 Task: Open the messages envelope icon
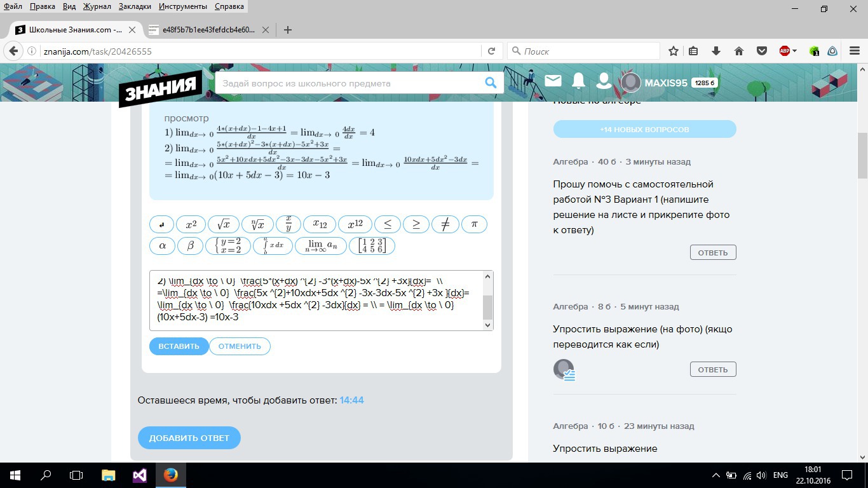(553, 81)
